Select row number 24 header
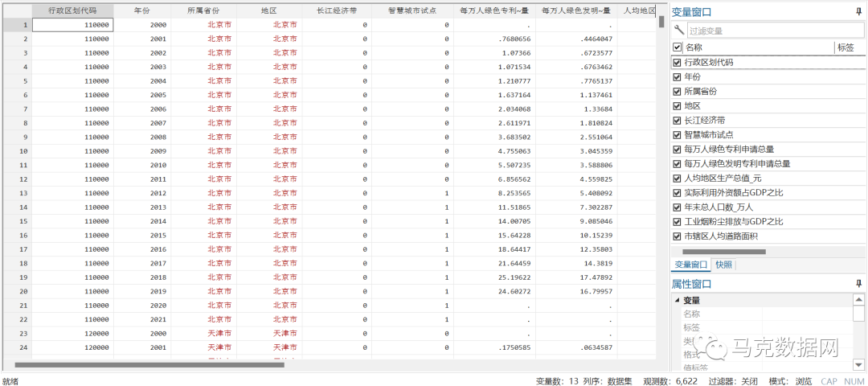This screenshot has width=868, height=386. [16, 347]
